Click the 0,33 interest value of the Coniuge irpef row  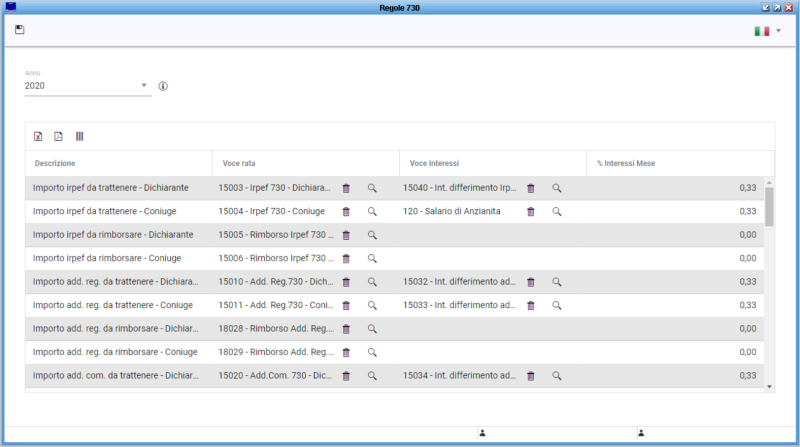click(x=747, y=212)
